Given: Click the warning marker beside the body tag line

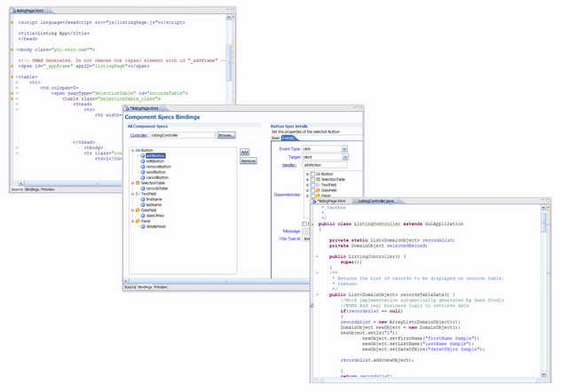Looking at the screenshot, I should point(12,50).
